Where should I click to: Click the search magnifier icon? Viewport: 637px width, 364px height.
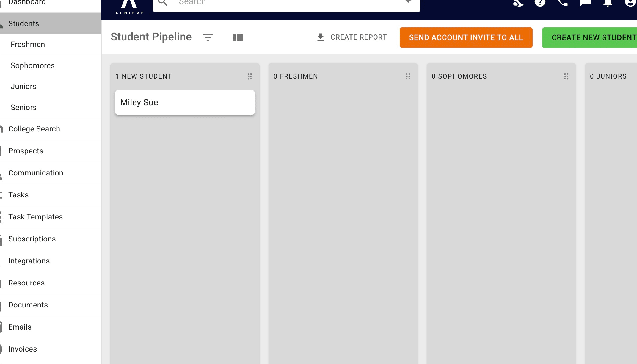[x=162, y=2]
